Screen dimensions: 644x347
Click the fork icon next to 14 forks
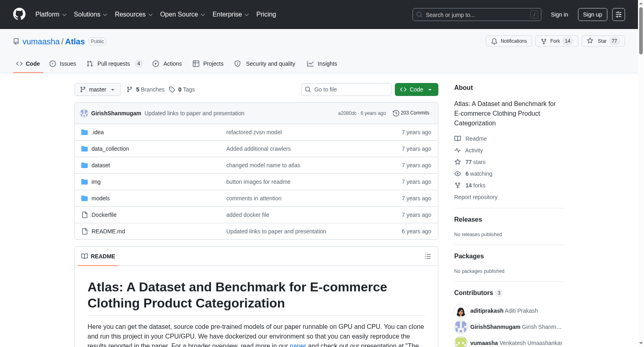(x=458, y=185)
